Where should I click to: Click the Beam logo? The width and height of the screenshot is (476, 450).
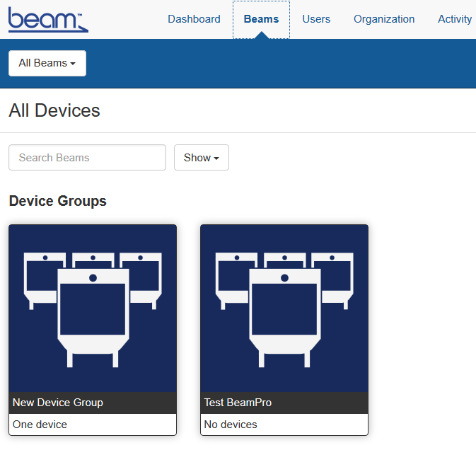click(48, 19)
